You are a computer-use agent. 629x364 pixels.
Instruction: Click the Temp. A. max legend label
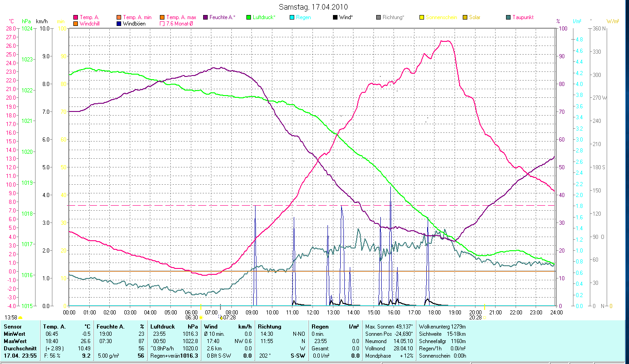coord(181,17)
